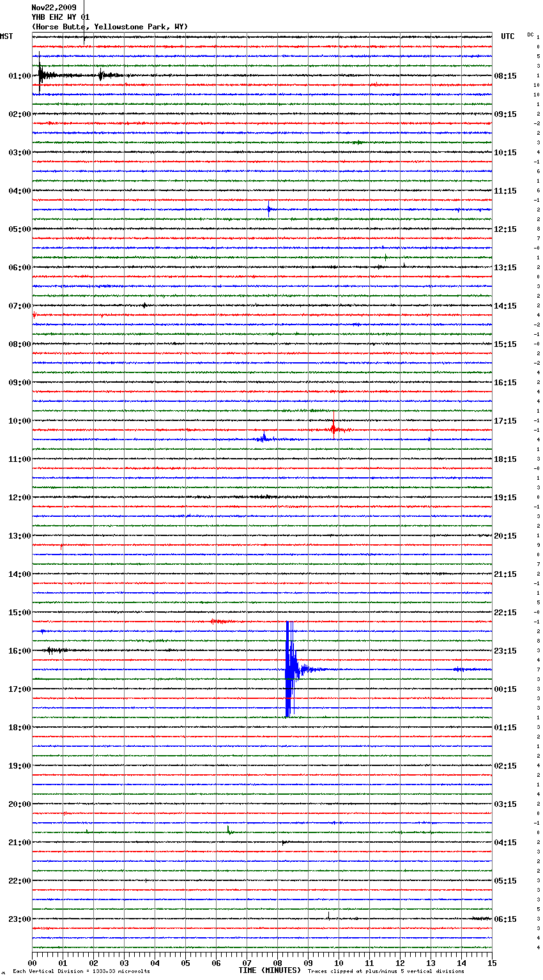This screenshot has height=980, width=543.
Task: Click the 04:15 UTC time label
Action: click(x=505, y=843)
